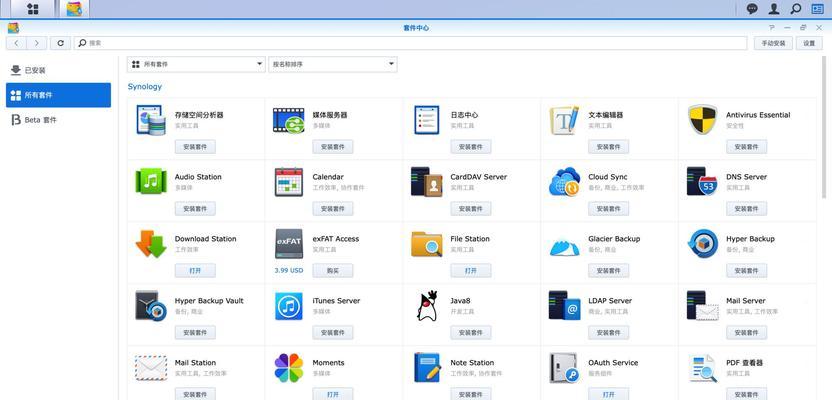Screen dimensions: 832x400
Task: Install the Java8 package
Action: click(471, 333)
